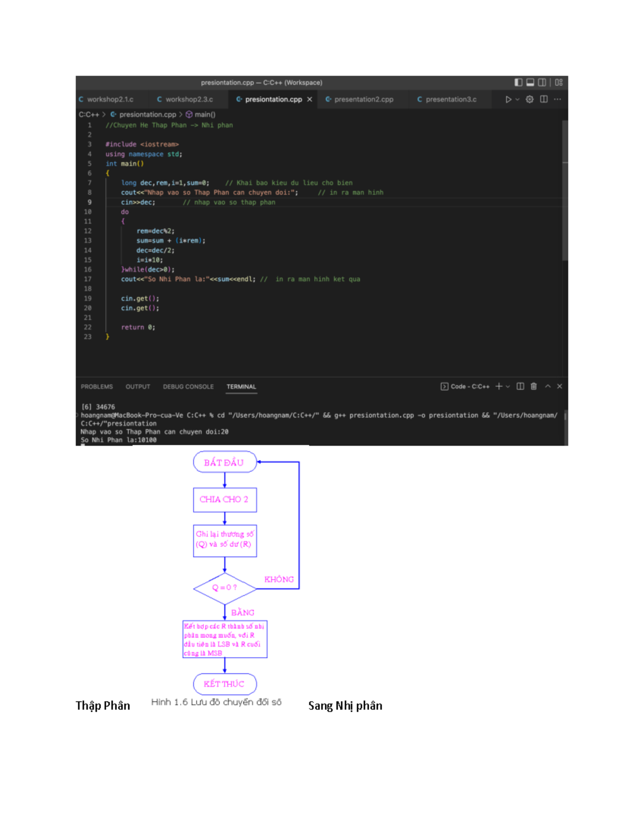Image resolution: width=644 pixels, height=834 pixels.
Task: Toggle the primary side bar visibility
Action: [518, 82]
